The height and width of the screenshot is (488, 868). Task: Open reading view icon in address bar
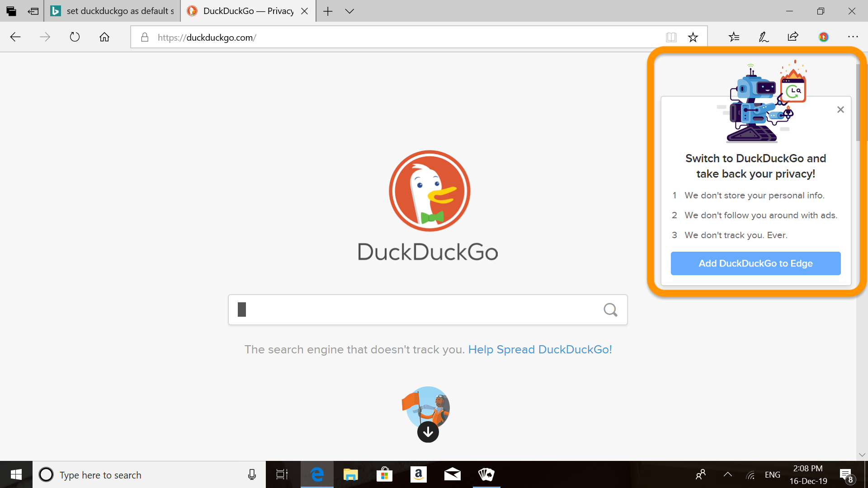(671, 38)
